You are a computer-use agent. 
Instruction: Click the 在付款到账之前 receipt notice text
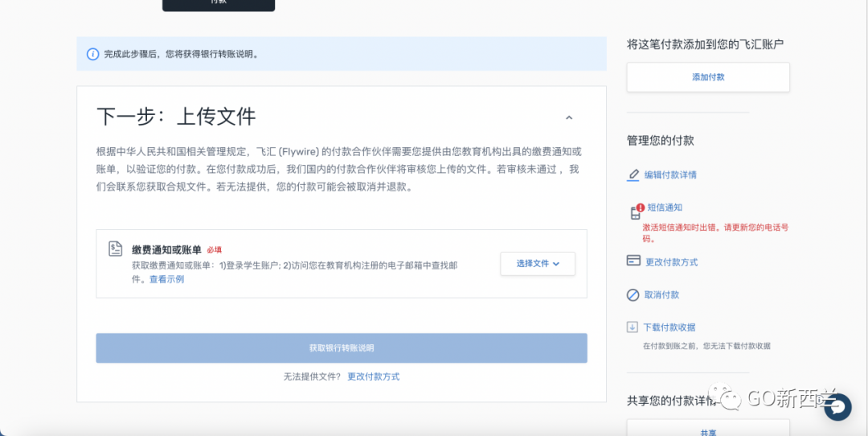click(x=707, y=346)
